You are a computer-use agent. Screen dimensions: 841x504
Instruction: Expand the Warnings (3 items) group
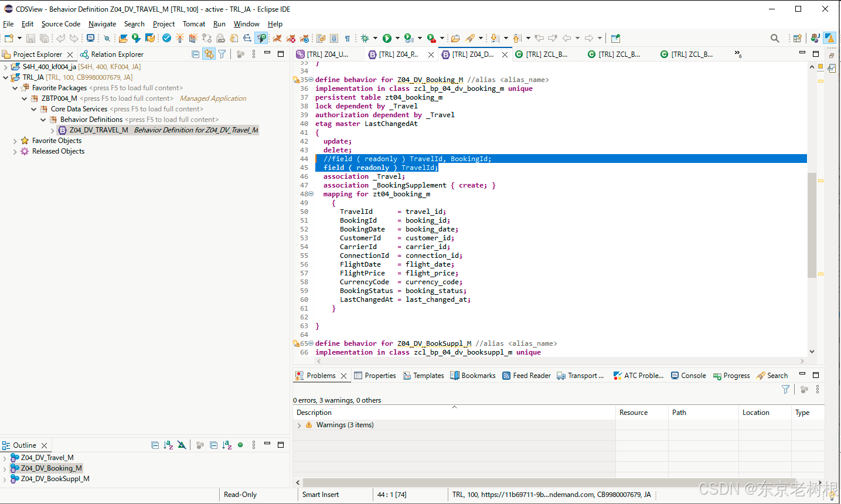[x=299, y=425]
